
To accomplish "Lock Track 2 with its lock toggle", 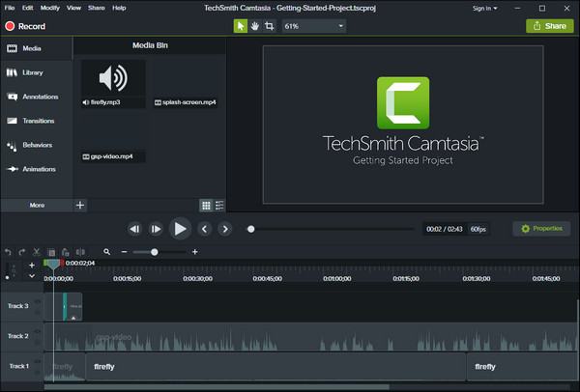I will pyautogui.click(x=38, y=343).
